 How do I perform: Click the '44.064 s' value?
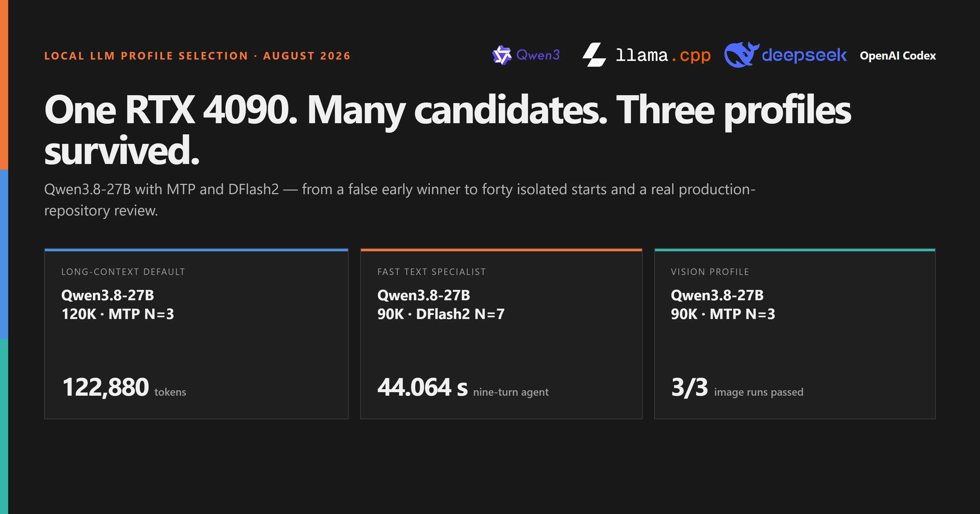[x=422, y=387]
